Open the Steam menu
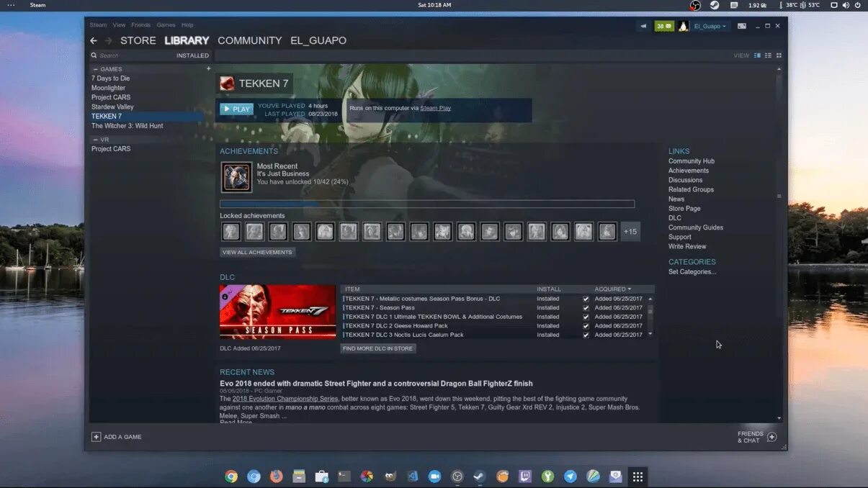 [x=98, y=25]
